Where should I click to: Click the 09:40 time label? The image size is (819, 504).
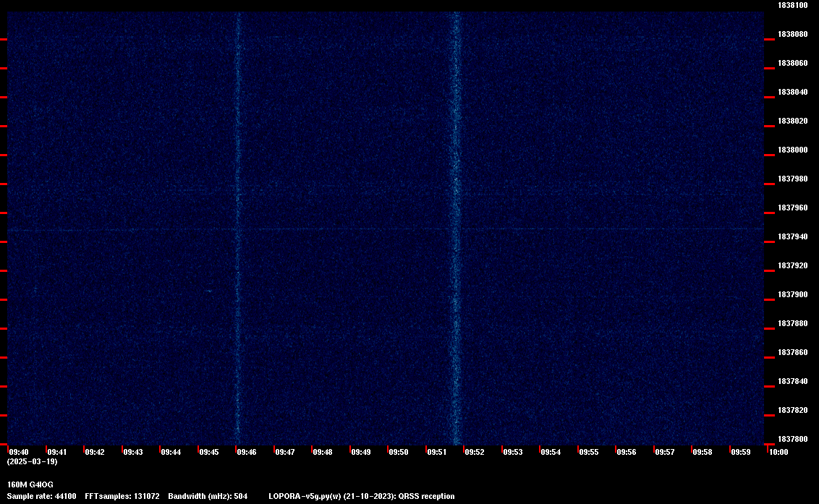click(19, 452)
